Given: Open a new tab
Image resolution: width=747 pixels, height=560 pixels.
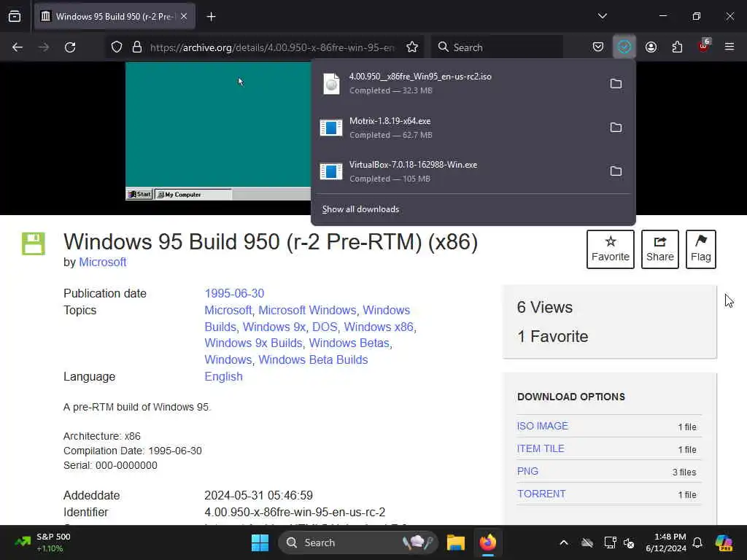Looking at the screenshot, I should [x=211, y=17].
